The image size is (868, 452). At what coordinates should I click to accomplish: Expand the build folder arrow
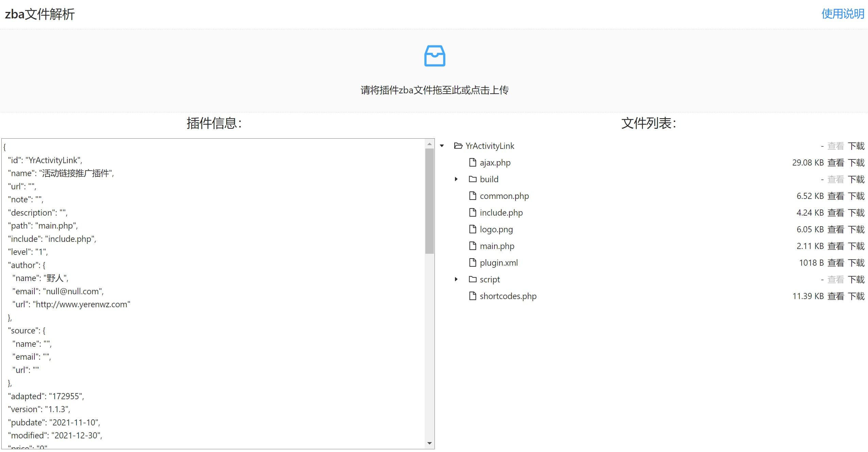coord(456,179)
